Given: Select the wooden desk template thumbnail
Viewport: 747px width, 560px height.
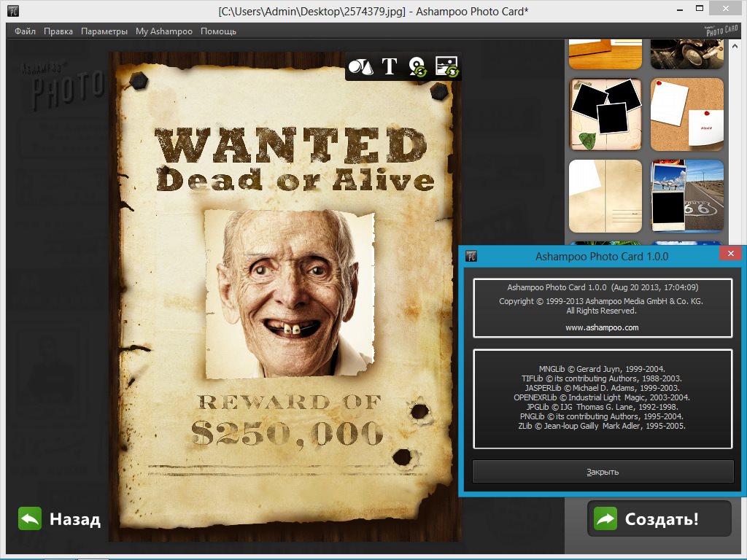Looking at the screenshot, I should [605, 54].
